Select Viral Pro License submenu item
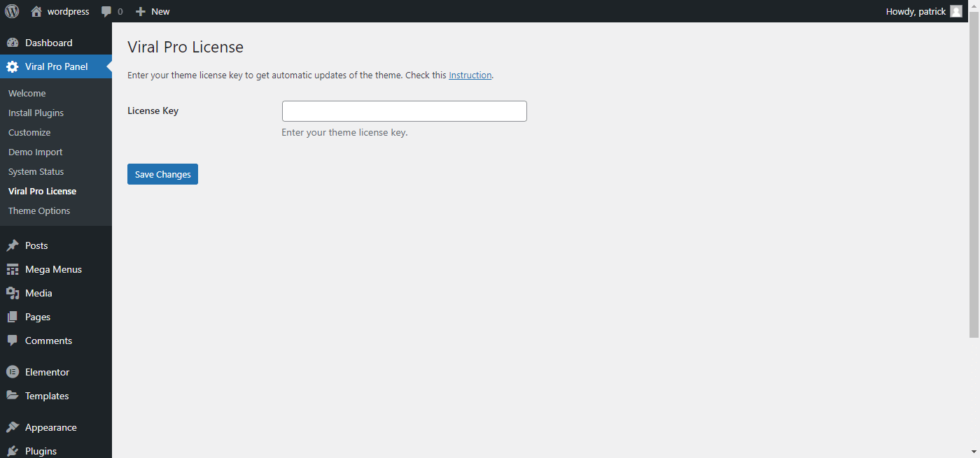The width and height of the screenshot is (980, 458). [42, 191]
